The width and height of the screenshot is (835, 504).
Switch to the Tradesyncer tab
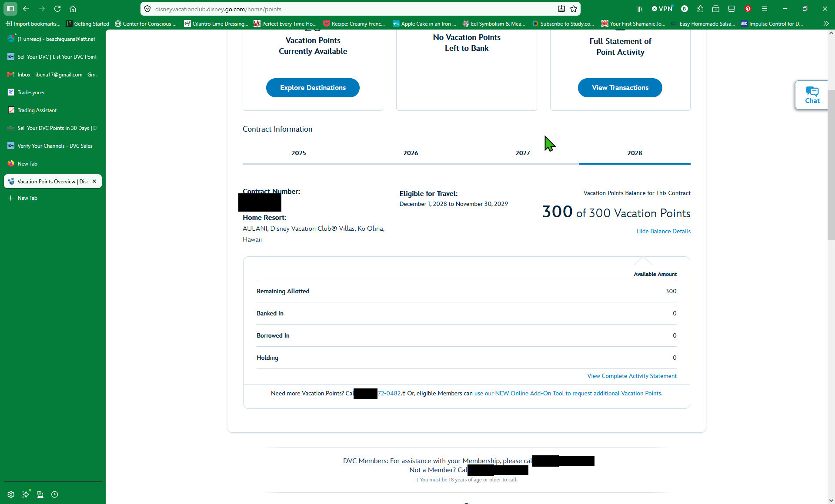point(53,93)
